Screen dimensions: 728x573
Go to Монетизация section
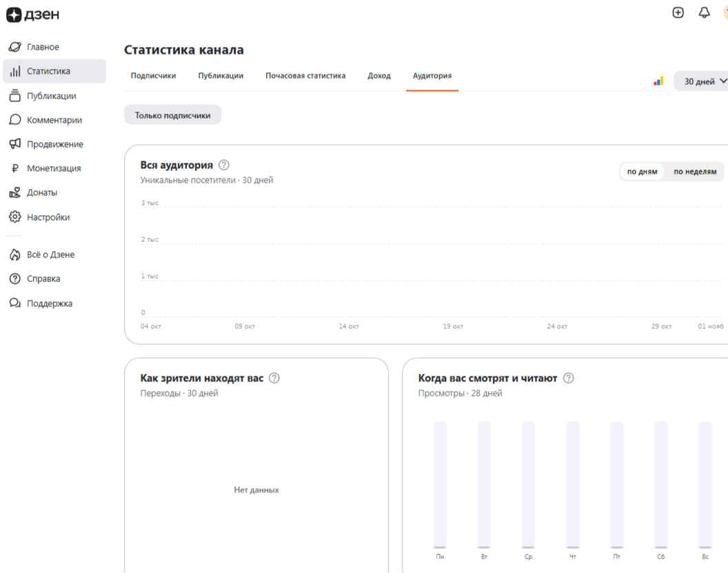pyautogui.click(x=53, y=168)
